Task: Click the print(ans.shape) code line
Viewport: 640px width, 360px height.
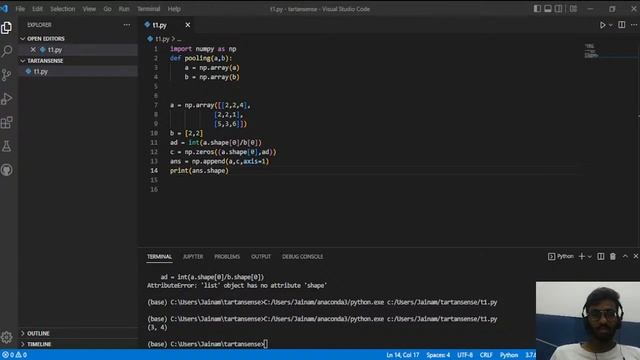Action: coord(199,171)
